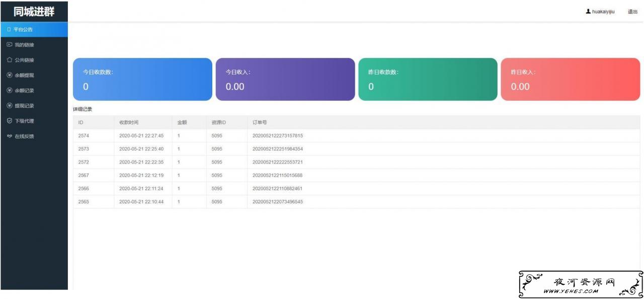Viewport: 644px width, 299px height.
Task: Click 资源ID 5095 in row 2574
Action: (217, 136)
